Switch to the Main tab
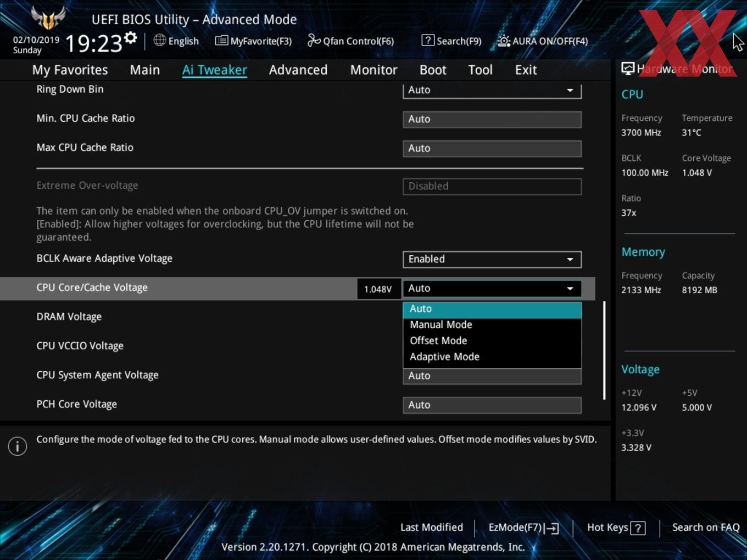 [x=145, y=70]
